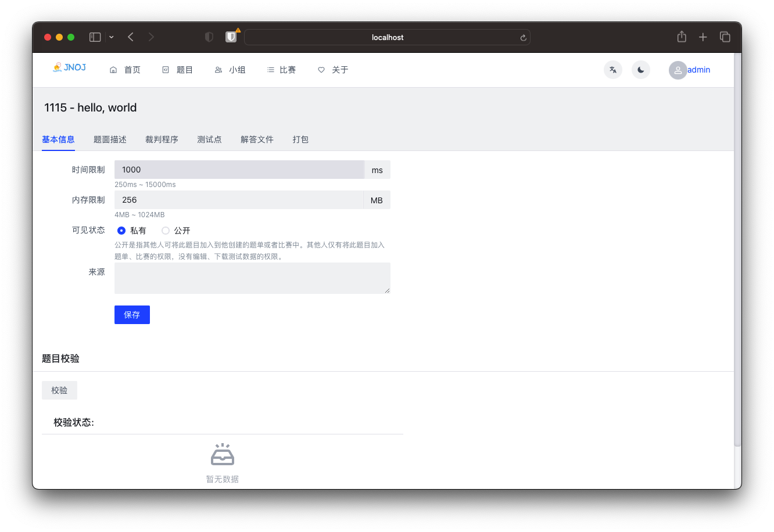Click the '1115 - hello, world' title
774x532 pixels.
[x=91, y=107]
